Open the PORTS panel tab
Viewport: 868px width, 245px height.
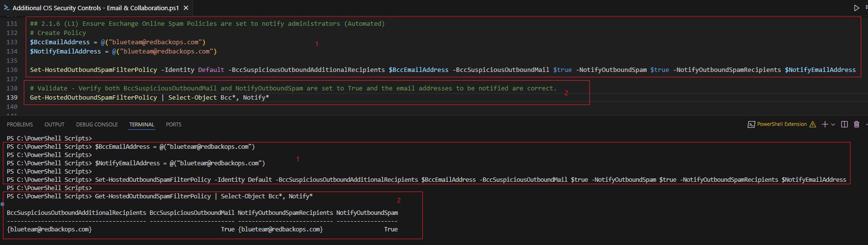tap(174, 124)
